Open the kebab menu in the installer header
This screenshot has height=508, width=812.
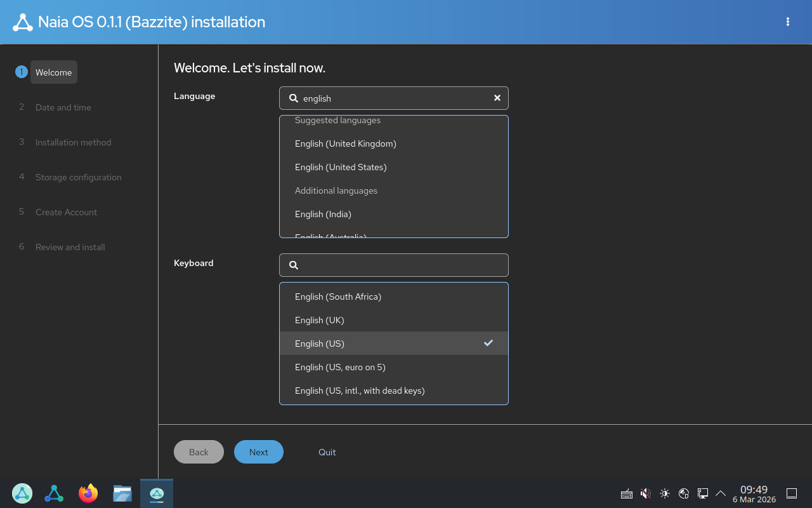pyautogui.click(x=787, y=22)
